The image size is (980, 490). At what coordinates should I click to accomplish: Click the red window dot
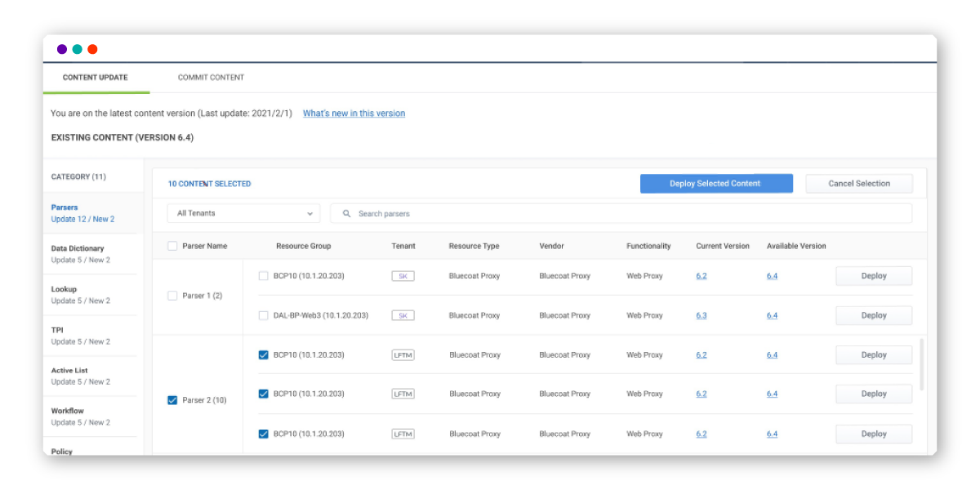(x=92, y=49)
